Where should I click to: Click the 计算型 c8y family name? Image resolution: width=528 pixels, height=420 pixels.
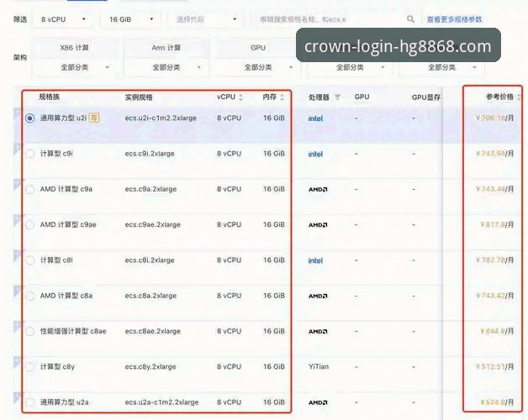tap(57, 367)
